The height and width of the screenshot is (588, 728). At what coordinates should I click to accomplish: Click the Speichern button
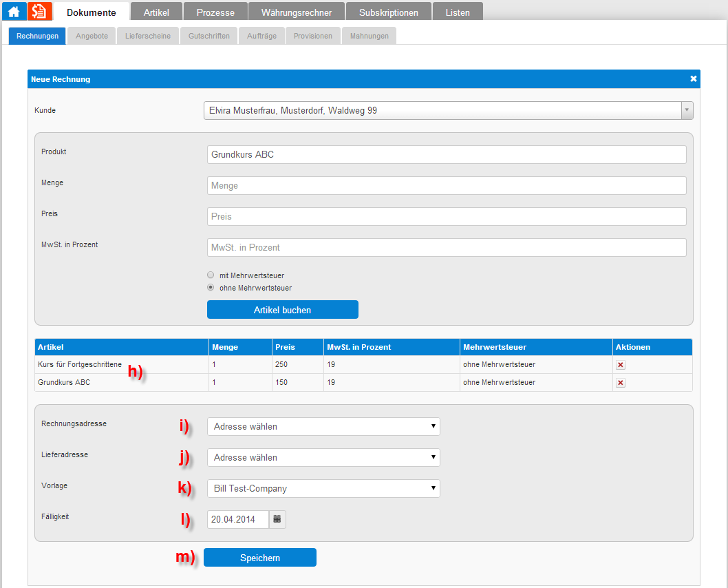[x=260, y=558]
